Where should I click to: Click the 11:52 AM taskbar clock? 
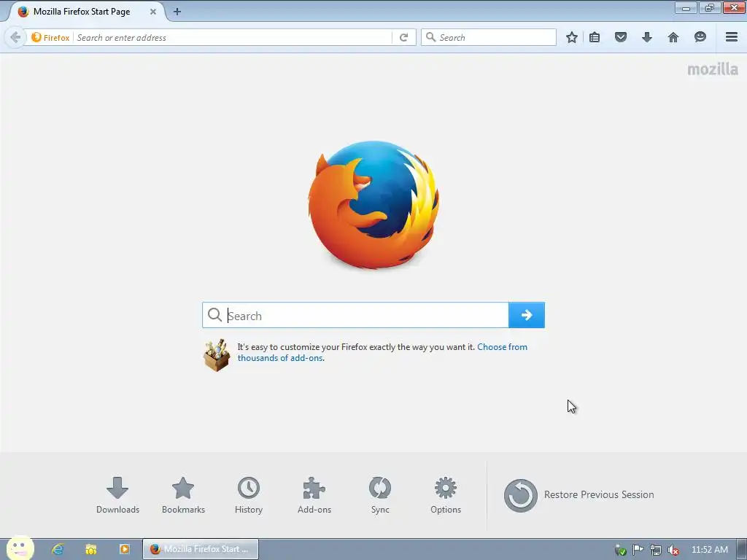pos(709,550)
